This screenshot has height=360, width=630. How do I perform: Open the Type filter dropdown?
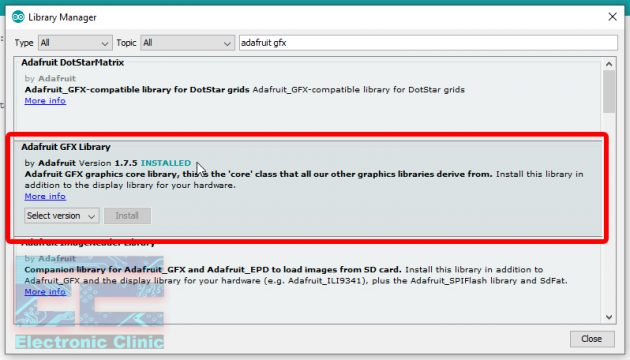(x=75, y=43)
